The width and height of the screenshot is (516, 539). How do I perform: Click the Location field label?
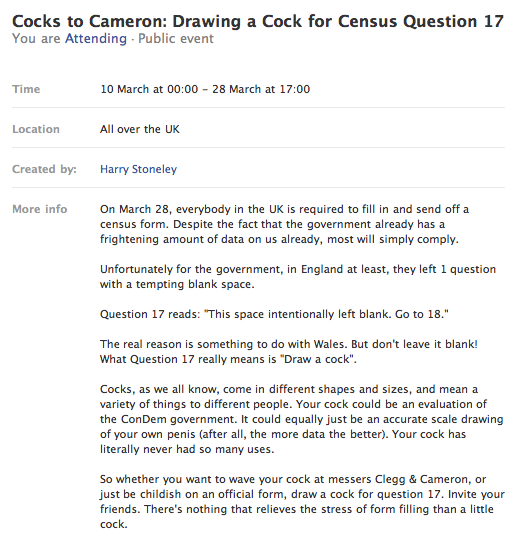pyautogui.click(x=36, y=129)
